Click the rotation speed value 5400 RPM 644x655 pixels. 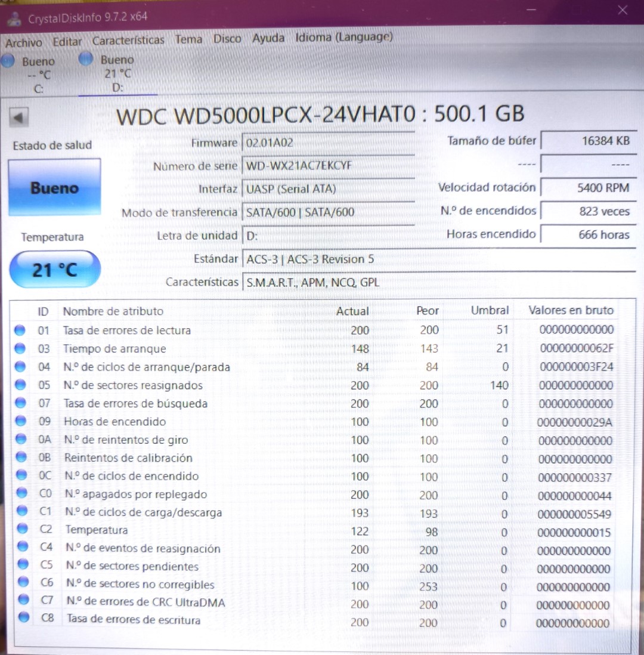pos(589,187)
